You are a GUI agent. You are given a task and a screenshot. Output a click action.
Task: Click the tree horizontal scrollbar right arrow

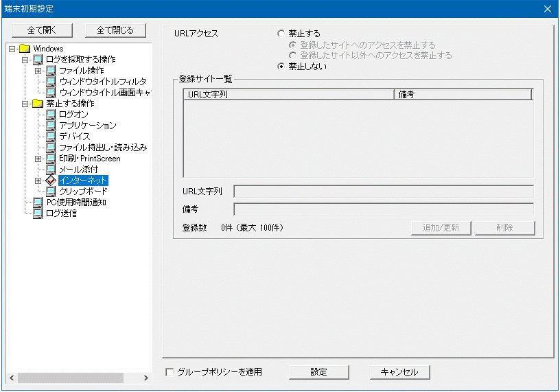click(x=145, y=378)
